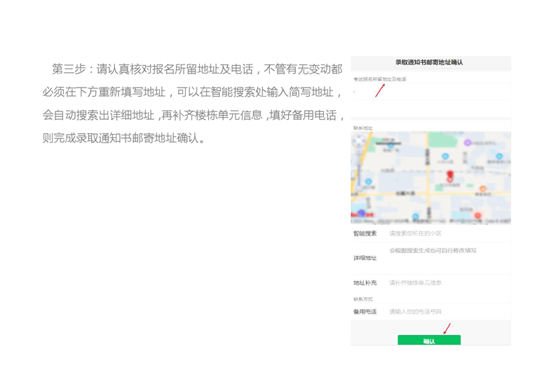The height and width of the screenshot is (392, 556).
Task: Select the 备用电话 backup phone input
Action: click(449, 311)
